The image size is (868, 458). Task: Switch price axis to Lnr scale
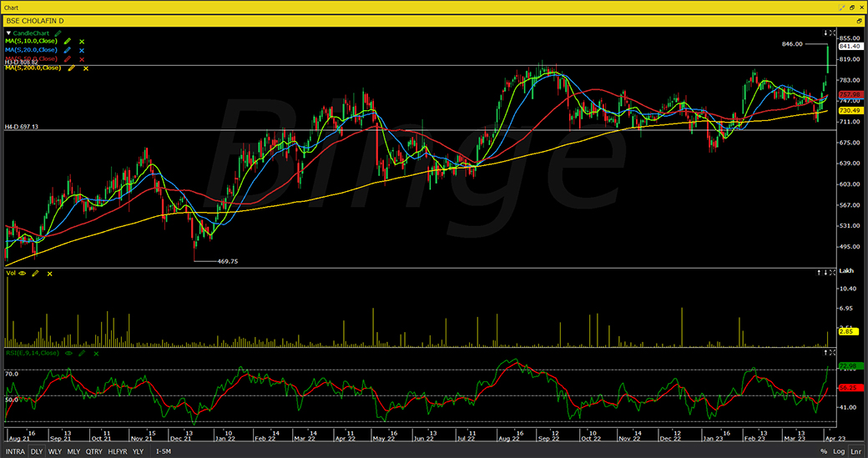coord(855,451)
